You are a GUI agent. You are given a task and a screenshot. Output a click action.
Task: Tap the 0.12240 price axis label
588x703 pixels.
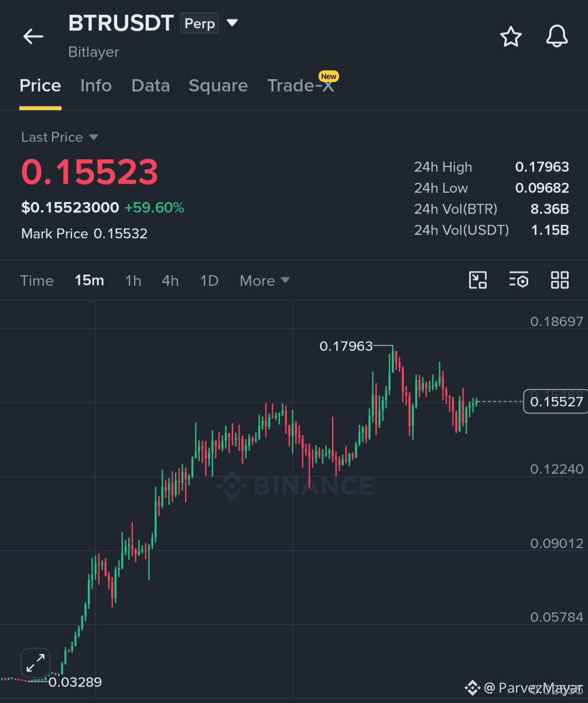(557, 469)
